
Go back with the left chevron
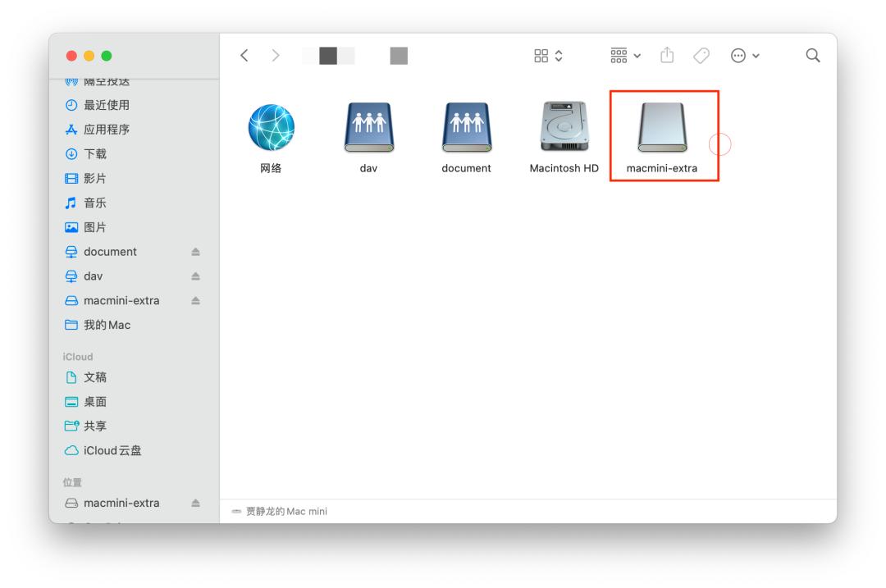click(244, 55)
